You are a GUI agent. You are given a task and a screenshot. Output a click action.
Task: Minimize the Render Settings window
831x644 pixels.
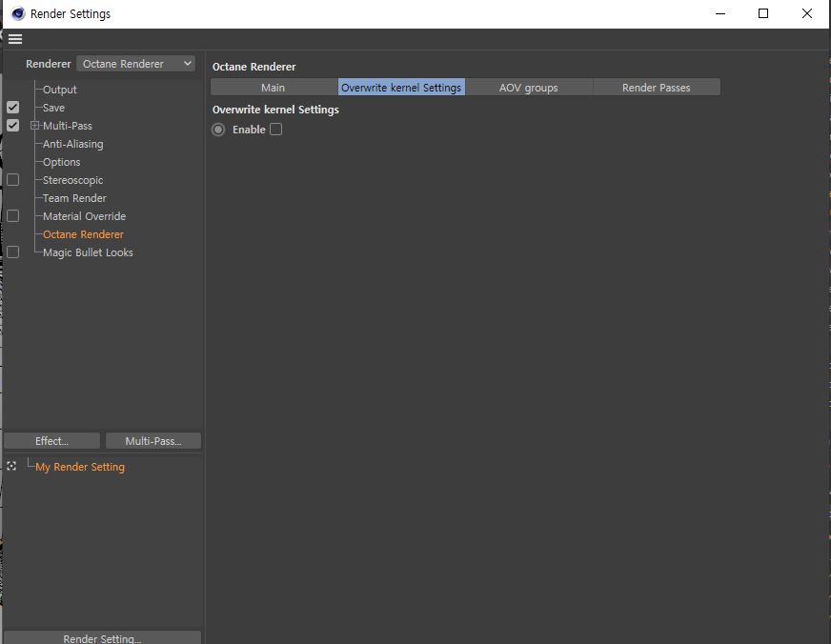(x=720, y=13)
